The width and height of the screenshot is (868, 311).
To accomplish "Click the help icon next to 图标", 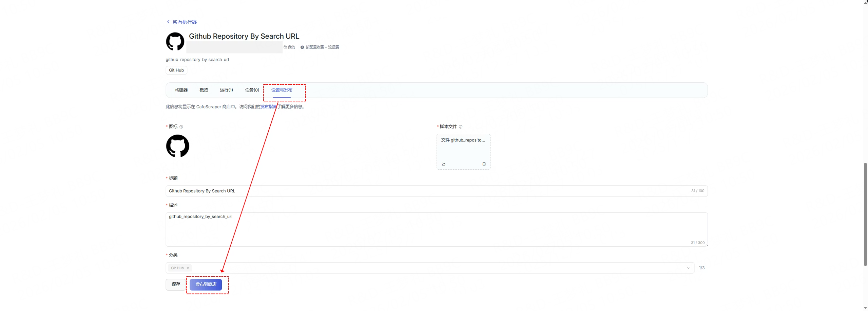I will [x=181, y=127].
